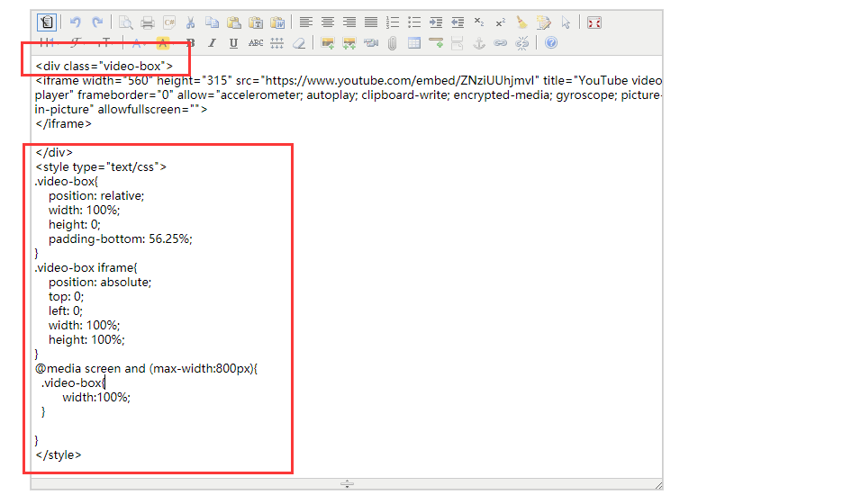Open the help about icon
The width and height of the screenshot is (852, 504).
[551, 42]
